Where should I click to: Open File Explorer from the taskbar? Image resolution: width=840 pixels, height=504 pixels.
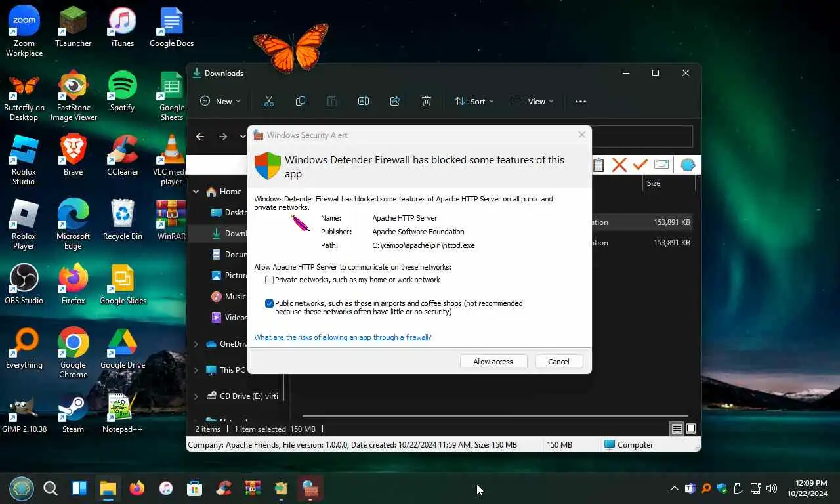(x=108, y=488)
